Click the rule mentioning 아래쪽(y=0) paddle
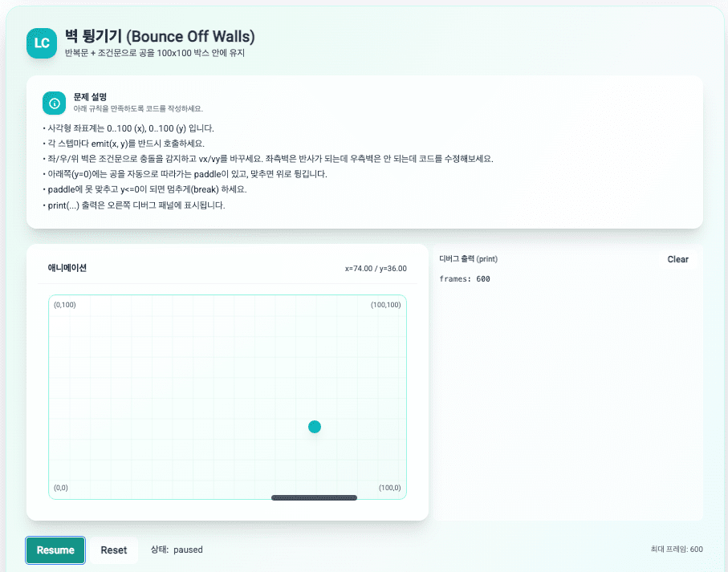 pyautogui.click(x=185, y=174)
